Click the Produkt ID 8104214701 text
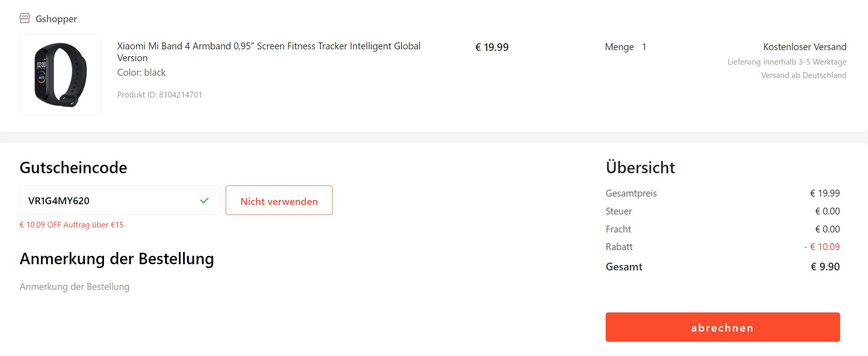 tap(159, 95)
